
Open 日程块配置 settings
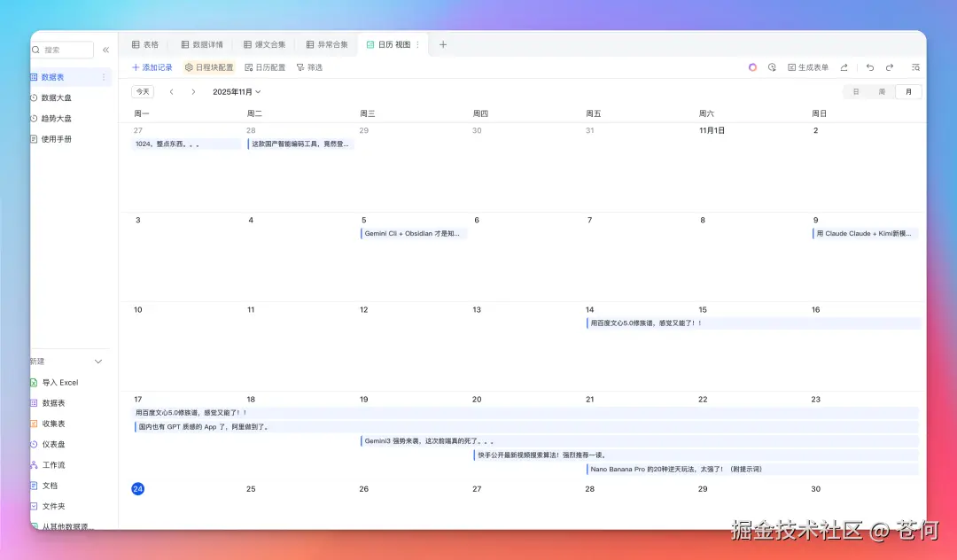point(209,67)
